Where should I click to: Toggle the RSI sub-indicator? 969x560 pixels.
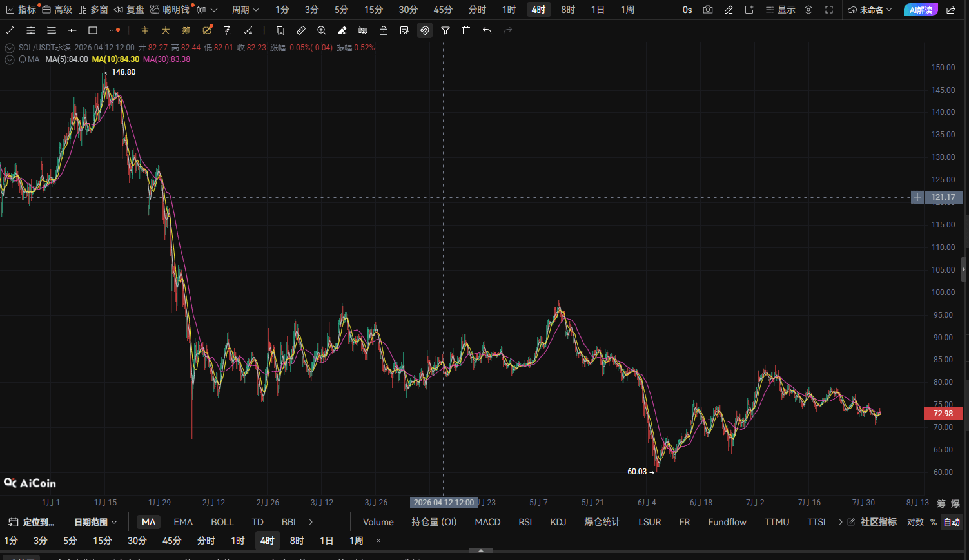[x=525, y=522]
